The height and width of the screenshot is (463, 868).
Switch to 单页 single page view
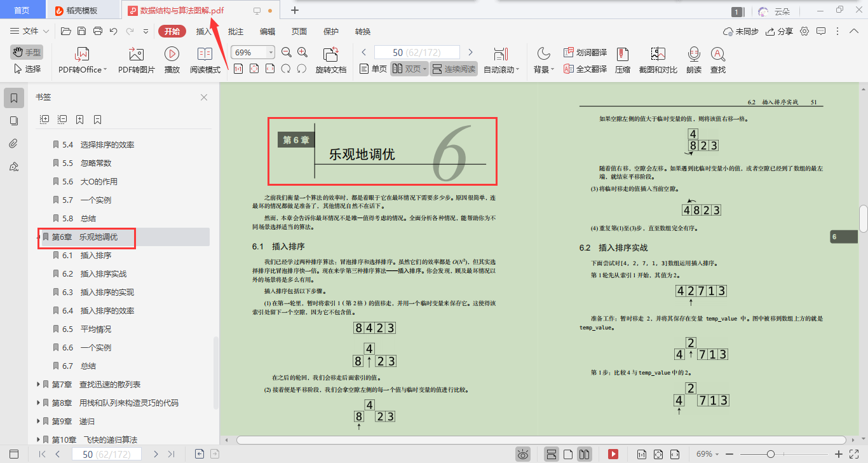coord(373,69)
